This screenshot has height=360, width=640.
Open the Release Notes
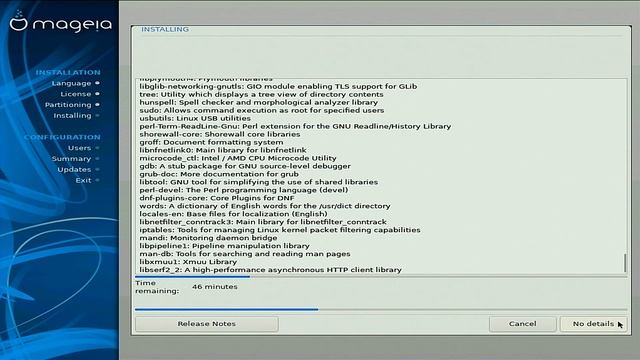click(x=207, y=324)
